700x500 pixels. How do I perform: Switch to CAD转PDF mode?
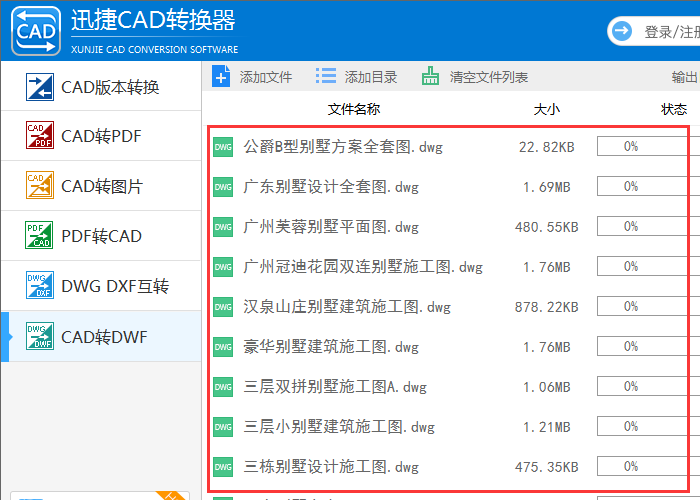click(x=101, y=136)
